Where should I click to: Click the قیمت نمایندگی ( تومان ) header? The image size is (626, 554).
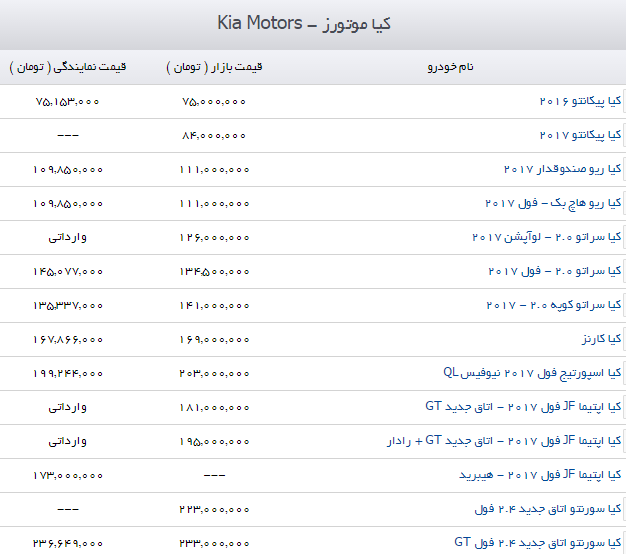click(x=67, y=67)
